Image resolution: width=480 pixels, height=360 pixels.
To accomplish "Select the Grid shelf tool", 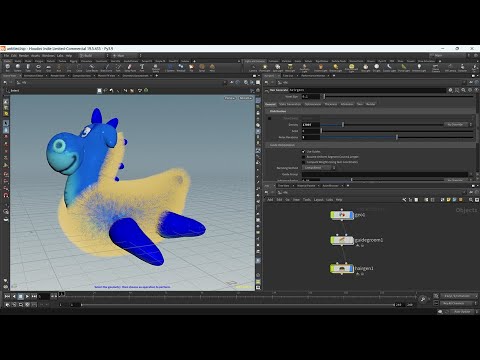I will (x=49, y=68).
